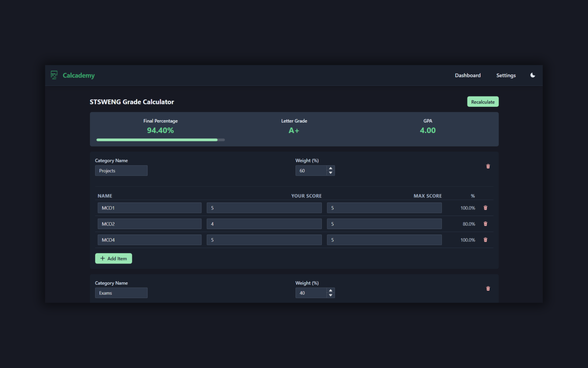The width and height of the screenshot is (588, 368).
Task: Decrease Exams weight with down arrow
Action: pos(330,295)
